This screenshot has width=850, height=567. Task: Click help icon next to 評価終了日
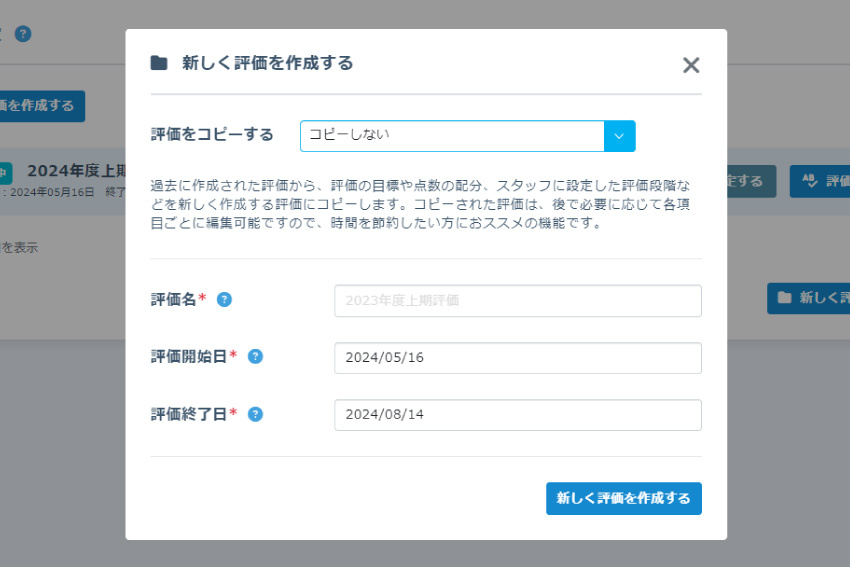click(x=255, y=415)
